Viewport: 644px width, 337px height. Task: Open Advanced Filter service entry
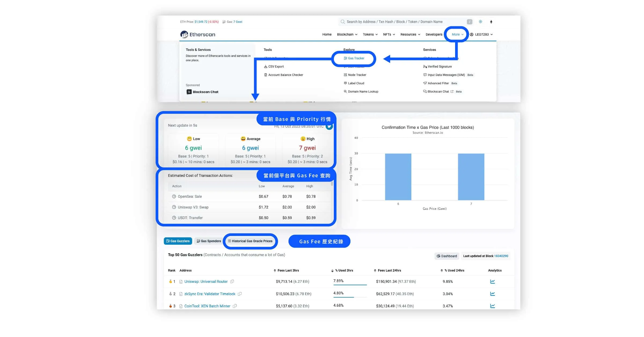pos(436,83)
